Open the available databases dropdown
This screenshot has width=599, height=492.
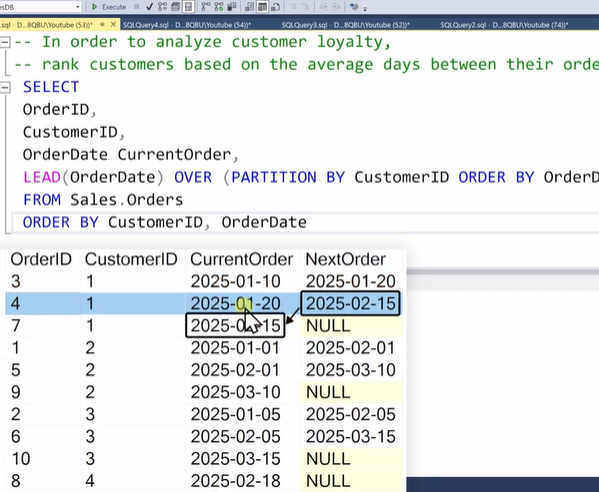tap(78, 7)
